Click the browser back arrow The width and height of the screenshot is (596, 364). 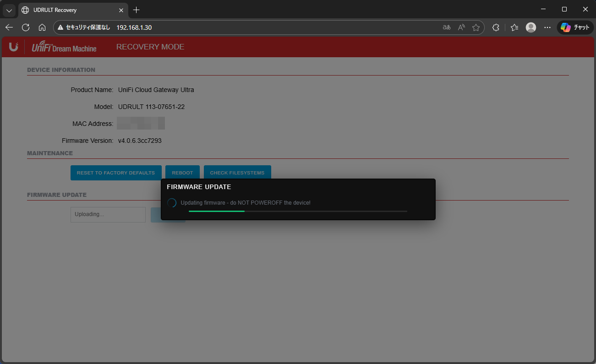point(9,27)
